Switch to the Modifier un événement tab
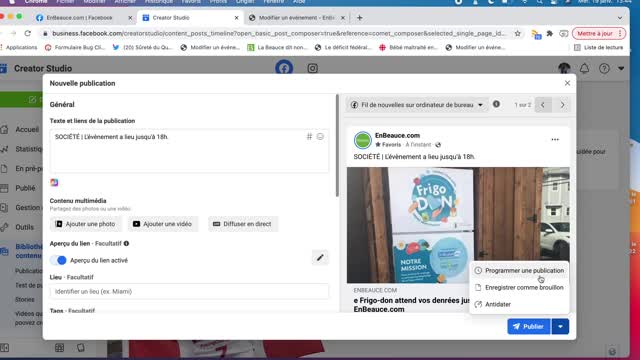Screen dimensions: 640x360 (296, 18)
